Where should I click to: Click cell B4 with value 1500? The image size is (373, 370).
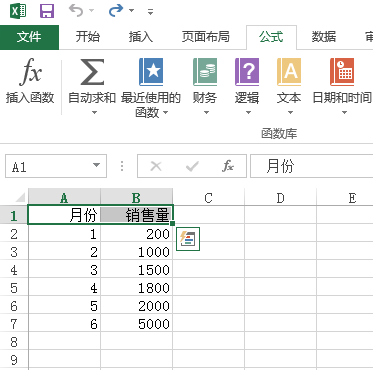coord(136,270)
